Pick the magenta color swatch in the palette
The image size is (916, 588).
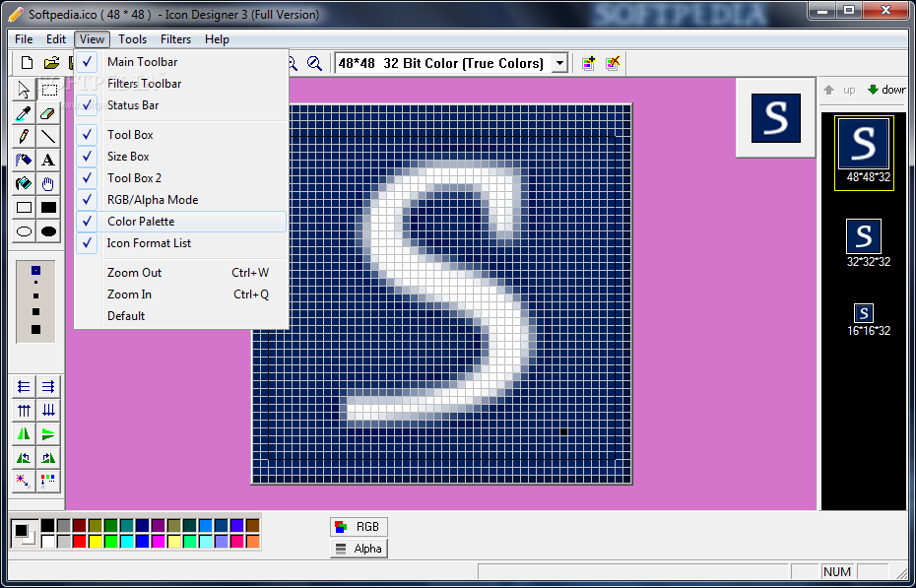(x=159, y=542)
